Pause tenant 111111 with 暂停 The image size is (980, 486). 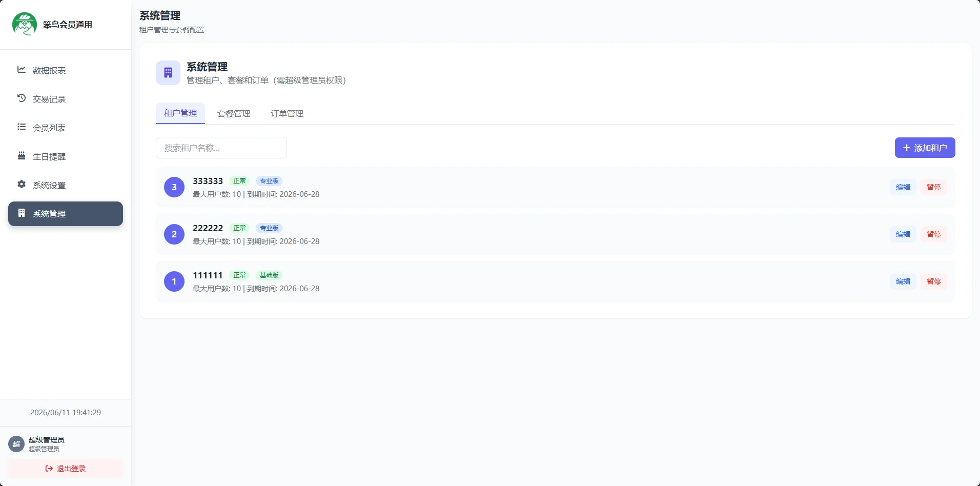pyautogui.click(x=934, y=281)
